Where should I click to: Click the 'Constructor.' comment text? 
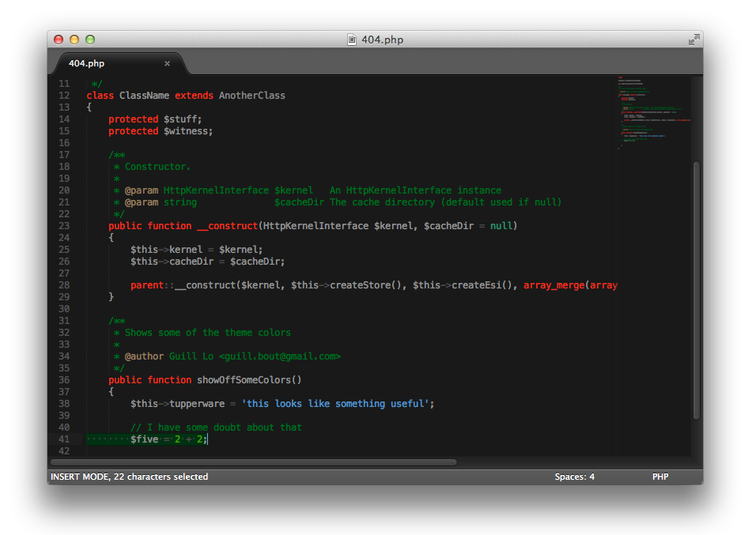157,167
